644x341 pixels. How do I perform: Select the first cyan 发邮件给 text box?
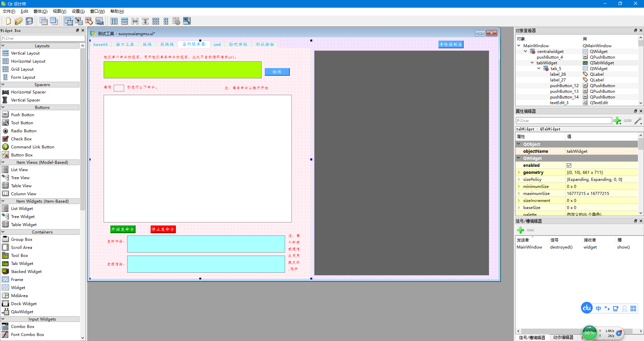tap(206, 244)
